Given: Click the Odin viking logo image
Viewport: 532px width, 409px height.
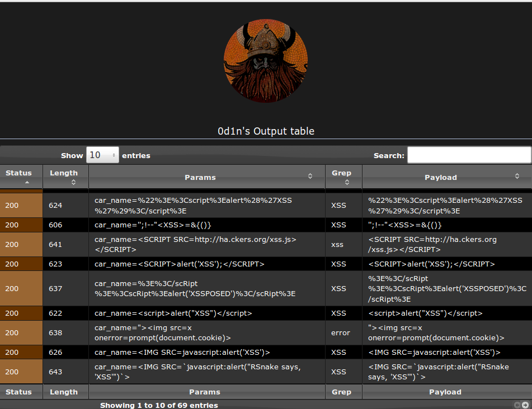Looking at the screenshot, I should [x=266, y=61].
